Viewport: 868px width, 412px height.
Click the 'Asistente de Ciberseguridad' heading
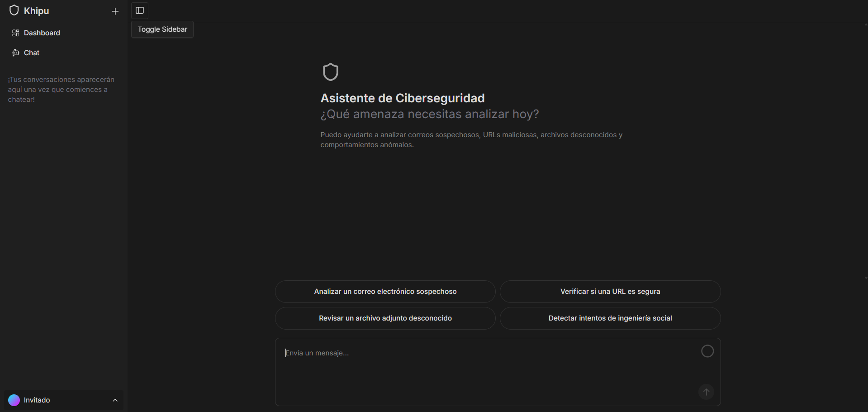[x=403, y=98]
